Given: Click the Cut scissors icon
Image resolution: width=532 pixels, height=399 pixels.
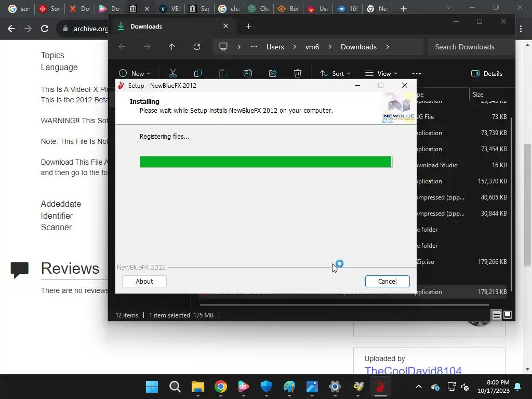Looking at the screenshot, I should (173, 73).
